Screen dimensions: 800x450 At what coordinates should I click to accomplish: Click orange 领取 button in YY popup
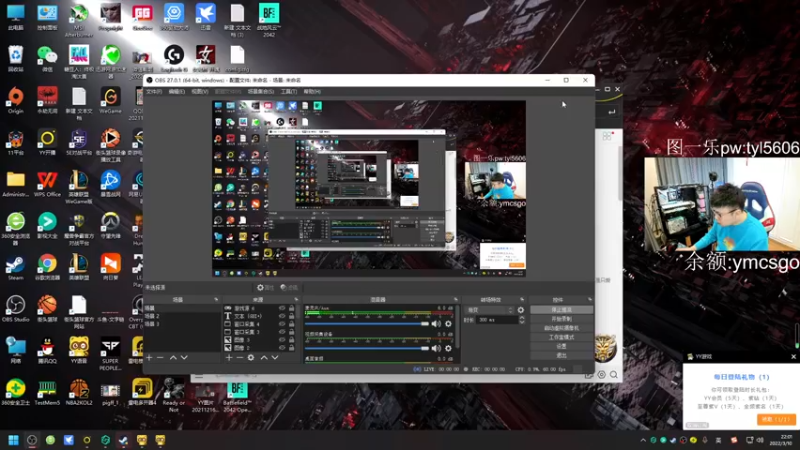coord(776,419)
